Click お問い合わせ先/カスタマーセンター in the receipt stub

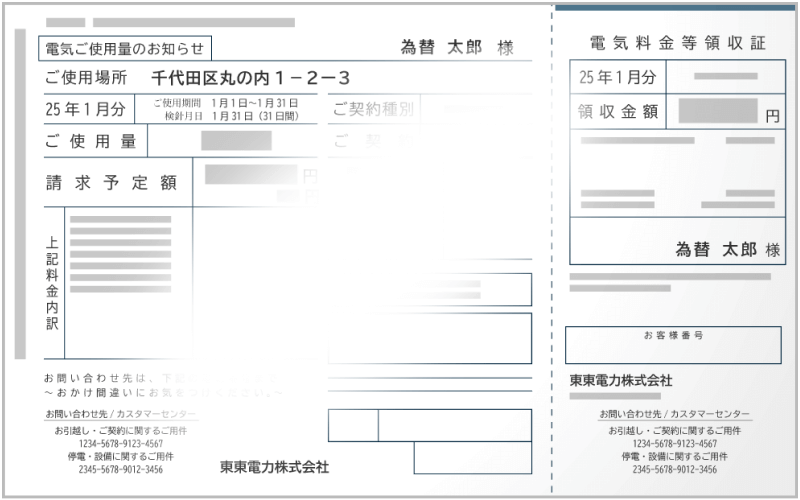675,414
